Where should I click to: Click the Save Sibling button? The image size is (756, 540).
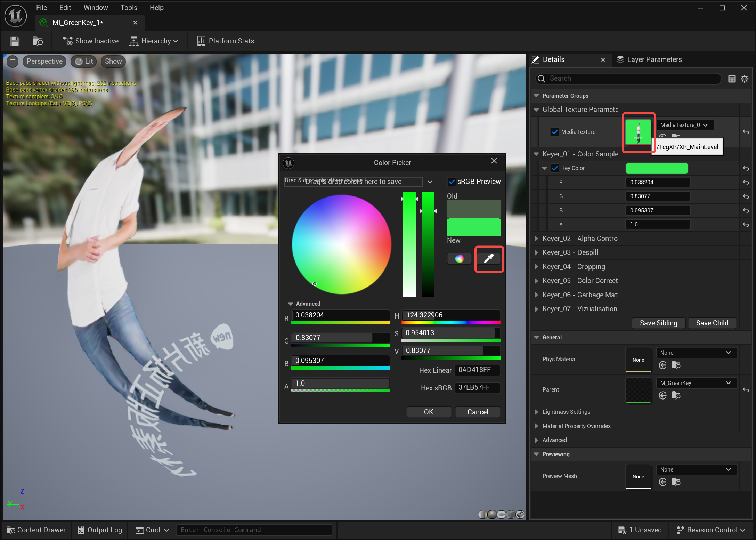[658, 323]
